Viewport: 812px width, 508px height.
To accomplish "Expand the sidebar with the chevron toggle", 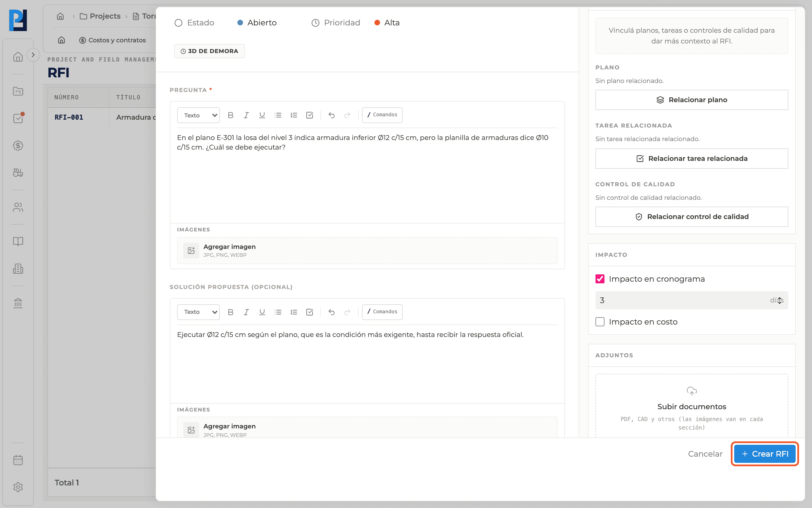I will click(33, 55).
